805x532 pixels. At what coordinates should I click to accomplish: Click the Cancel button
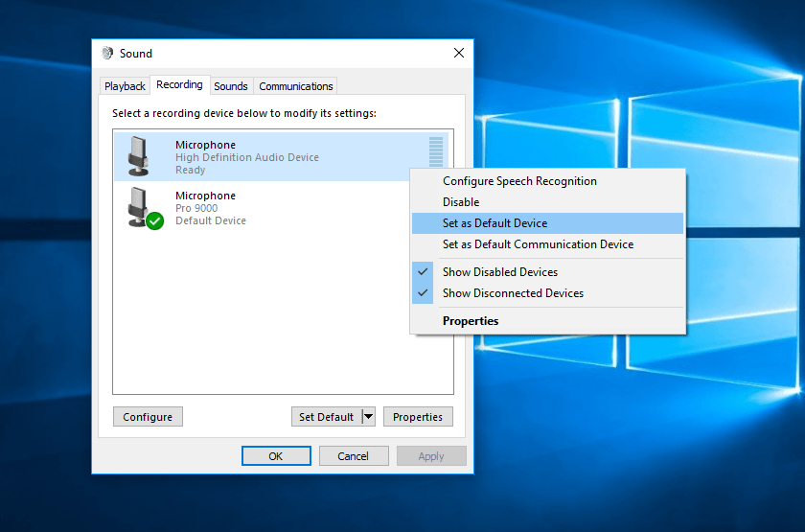354,456
